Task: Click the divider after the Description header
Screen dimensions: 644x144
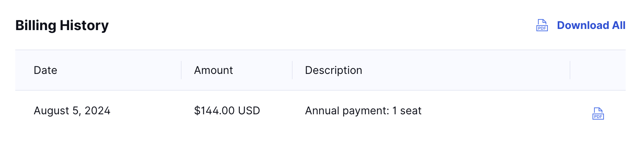Action: click(x=570, y=70)
